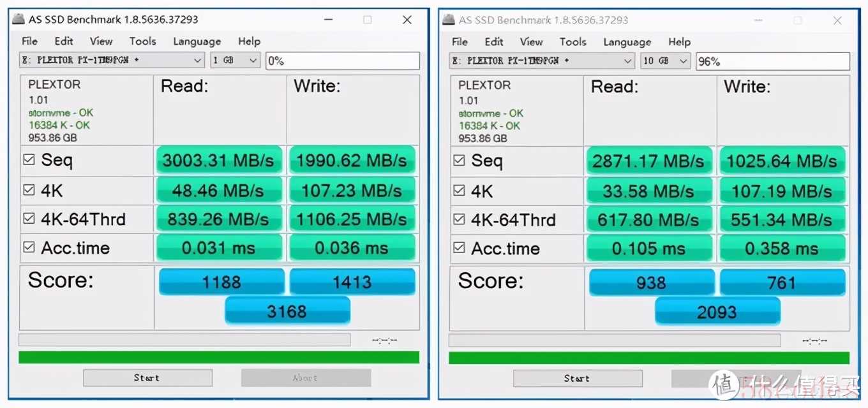
Task: Click Abort button in left window
Action: coord(306,377)
